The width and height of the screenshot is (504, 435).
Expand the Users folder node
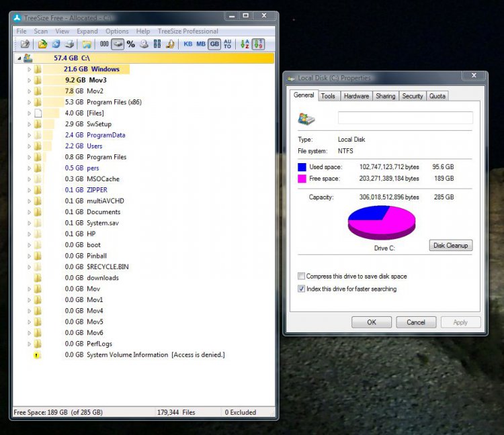tap(30, 146)
